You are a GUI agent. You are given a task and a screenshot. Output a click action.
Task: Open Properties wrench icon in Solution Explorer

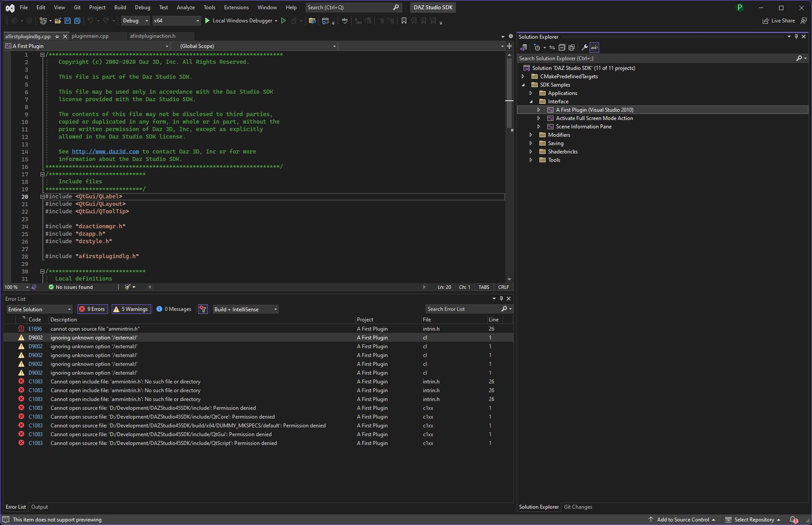(584, 47)
